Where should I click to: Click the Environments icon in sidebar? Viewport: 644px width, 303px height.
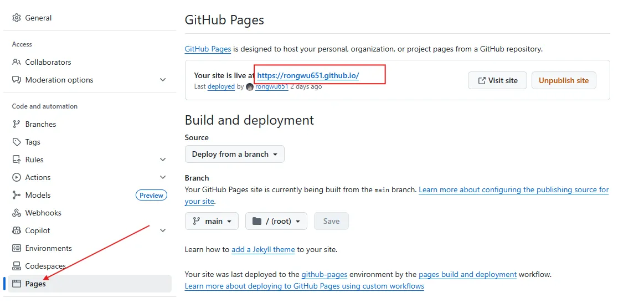(17, 248)
